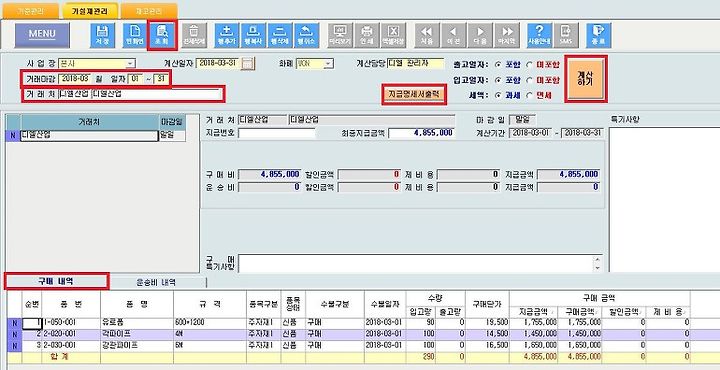Click the part number 1-050-001 cell
The image size is (720, 370).
(71, 323)
